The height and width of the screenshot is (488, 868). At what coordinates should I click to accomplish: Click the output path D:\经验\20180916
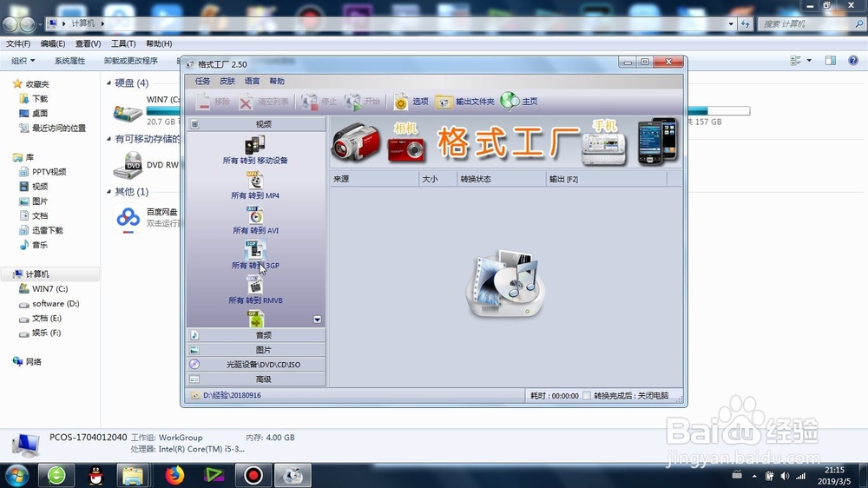click(232, 395)
